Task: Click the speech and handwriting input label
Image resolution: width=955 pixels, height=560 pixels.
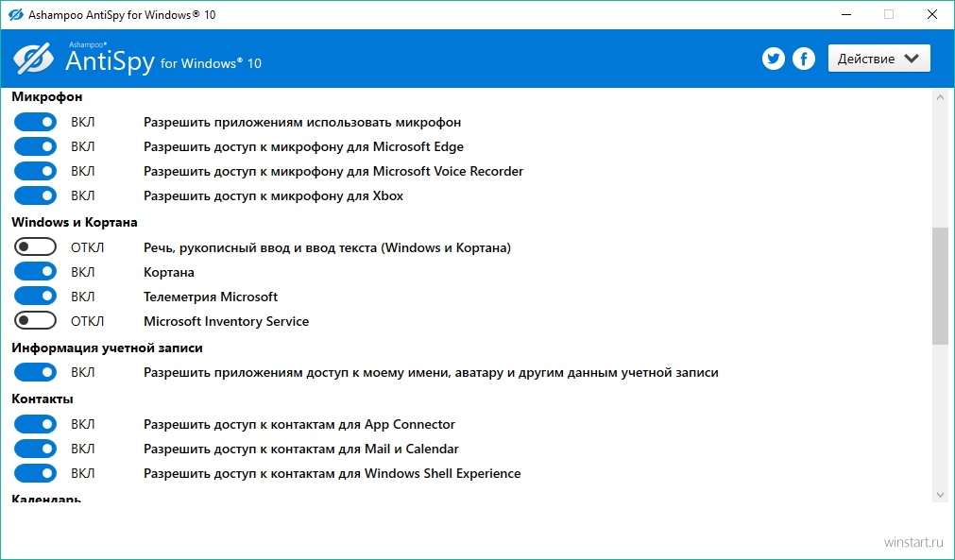Action: tap(327, 247)
